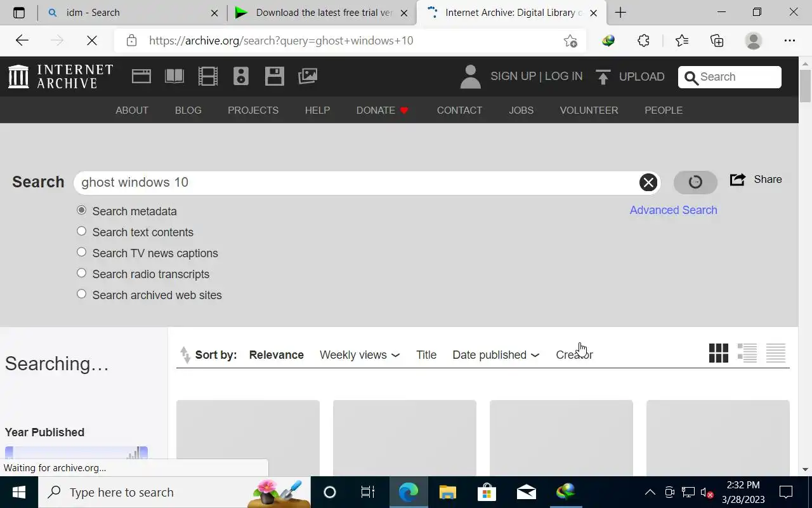Open the BLOG menu item

(x=188, y=110)
